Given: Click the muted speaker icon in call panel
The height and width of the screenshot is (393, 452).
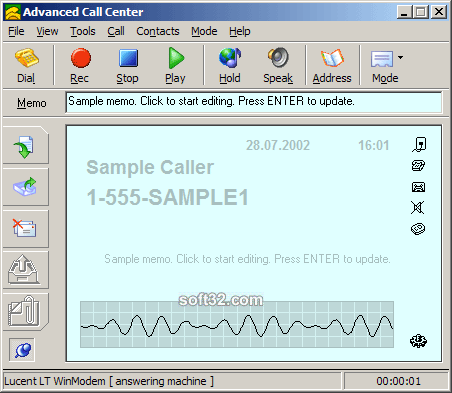Looking at the screenshot, I should pos(418,208).
